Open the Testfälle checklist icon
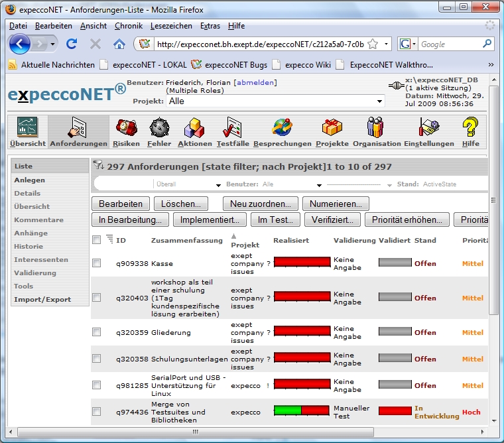 tap(233, 127)
